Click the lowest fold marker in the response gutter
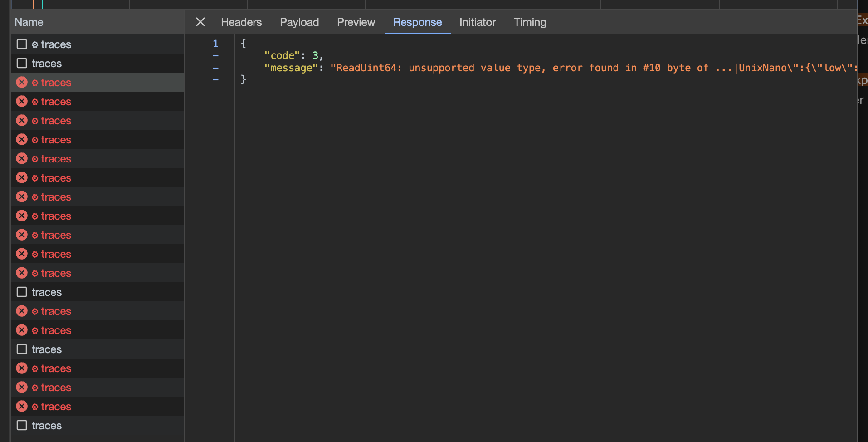 [x=216, y=79]
